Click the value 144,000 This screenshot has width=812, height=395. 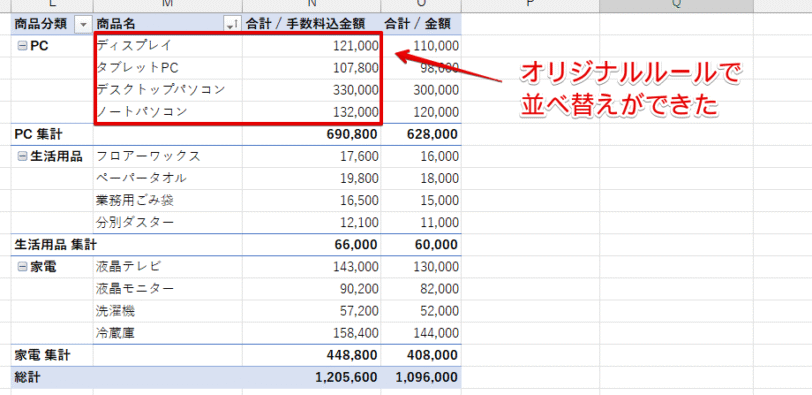coord(436,333)
